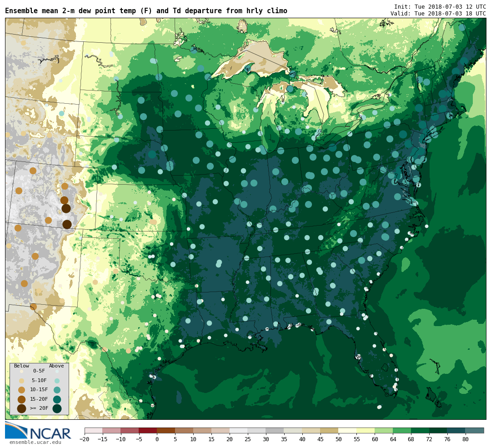Click the yellow swatch between 55 and 60
The width and height of the screenshot is (491, 448).
tap(366, 430)
